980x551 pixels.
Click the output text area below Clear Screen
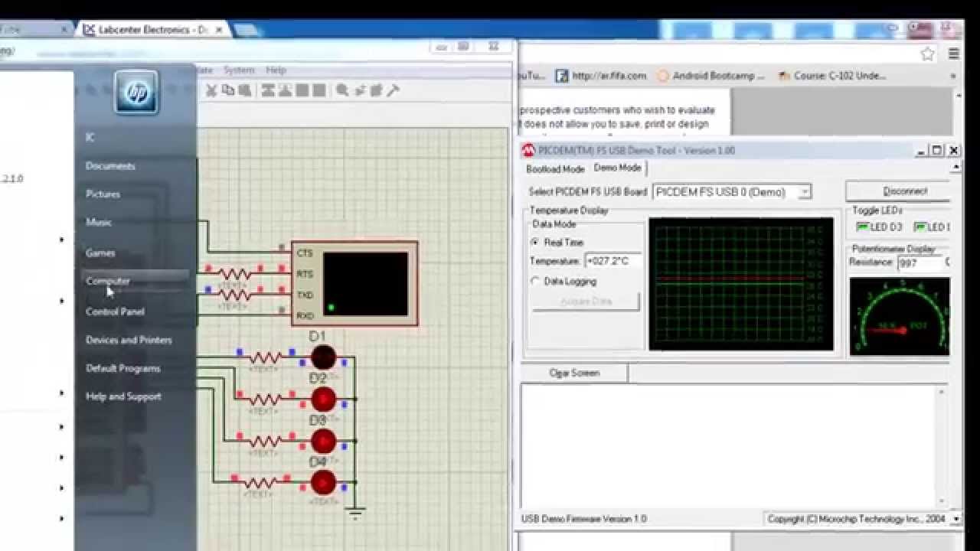pyautogui.click(x=727, y=446)
